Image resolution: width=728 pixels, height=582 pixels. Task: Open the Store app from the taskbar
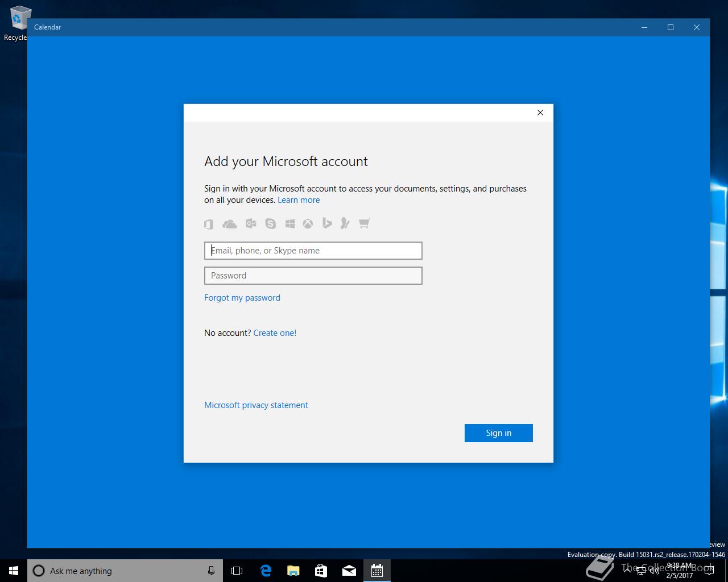[321, 571]
